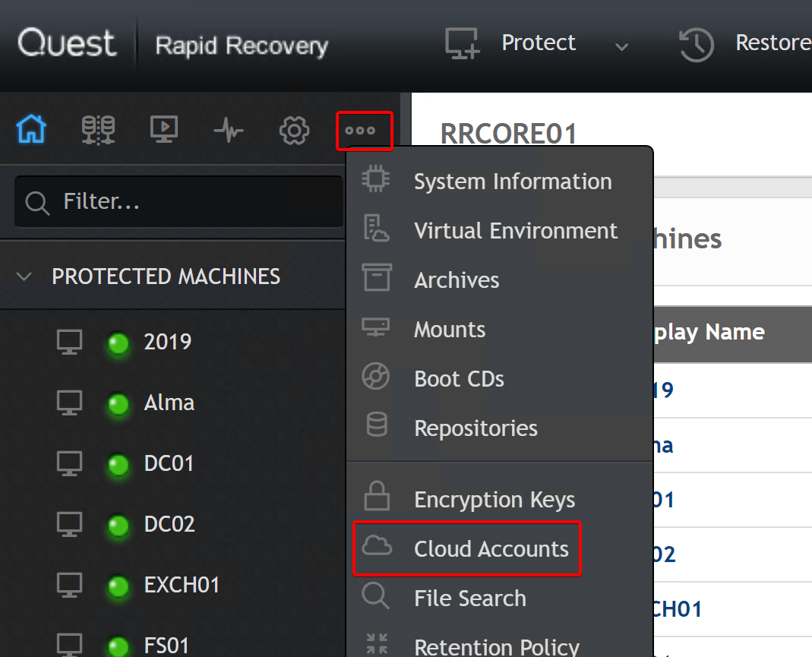Select the DC01 machine in sidebar
Screen dimensions: 812x657
tap(169, 463)
